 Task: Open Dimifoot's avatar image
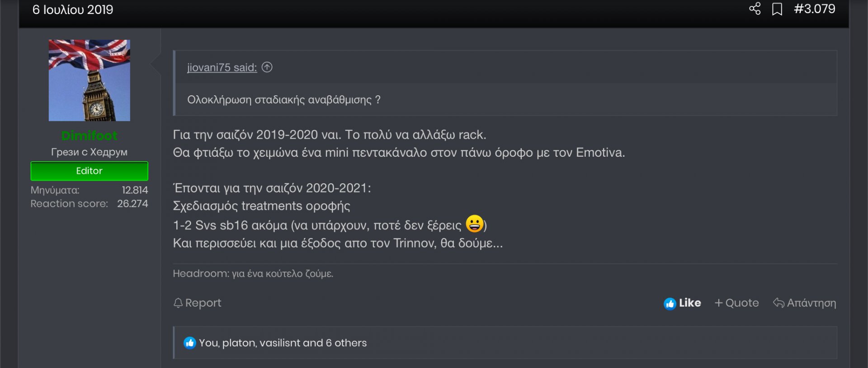click(90, 80)
